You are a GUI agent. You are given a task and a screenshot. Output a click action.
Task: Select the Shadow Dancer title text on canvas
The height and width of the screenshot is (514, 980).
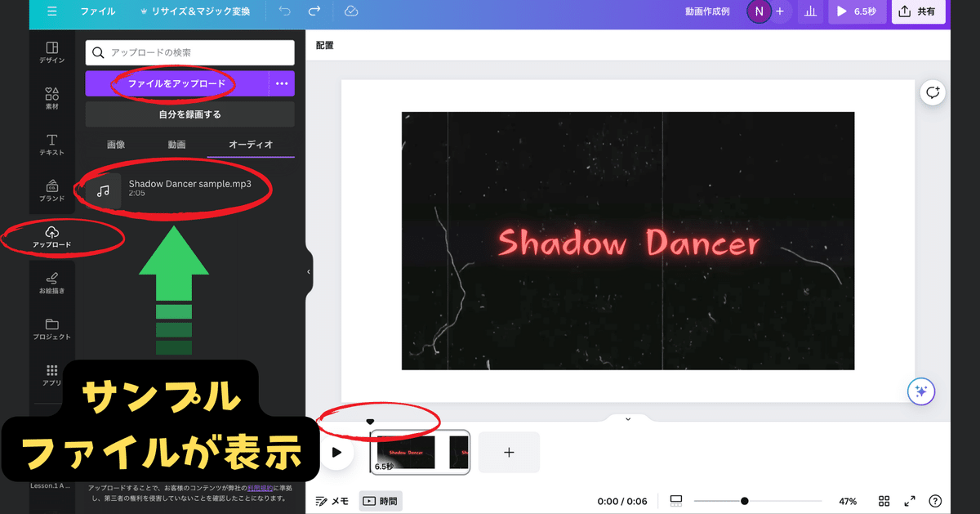[x=628, y=244]
